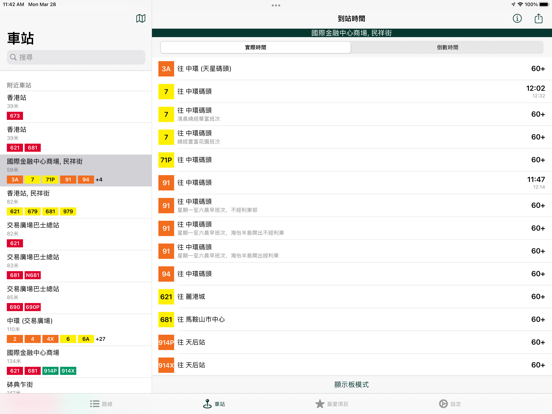Open the routes list tab

[101, 404]
